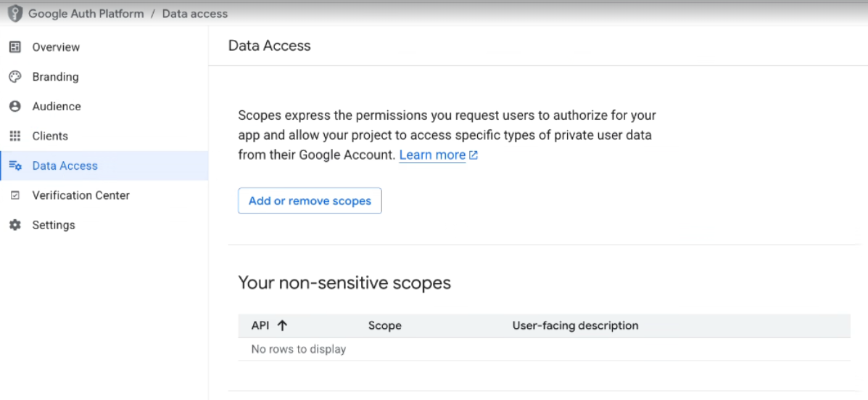Toggle the API column sort arrow
This screenshot has width=868, height=400.
coord(283,326)
